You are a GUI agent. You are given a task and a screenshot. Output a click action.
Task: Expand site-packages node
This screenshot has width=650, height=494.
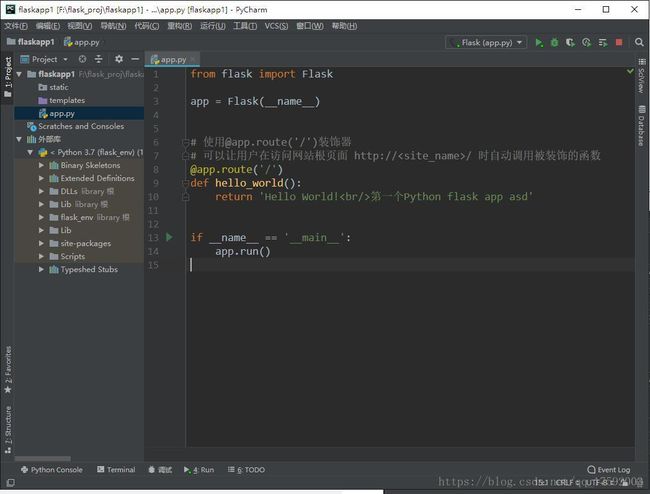coord(41,243)
